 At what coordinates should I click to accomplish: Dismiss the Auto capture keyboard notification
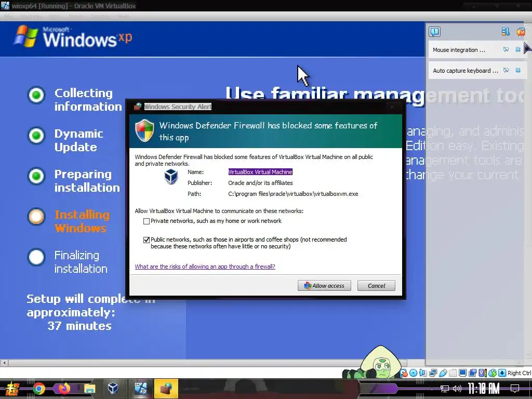coord(518,70)
